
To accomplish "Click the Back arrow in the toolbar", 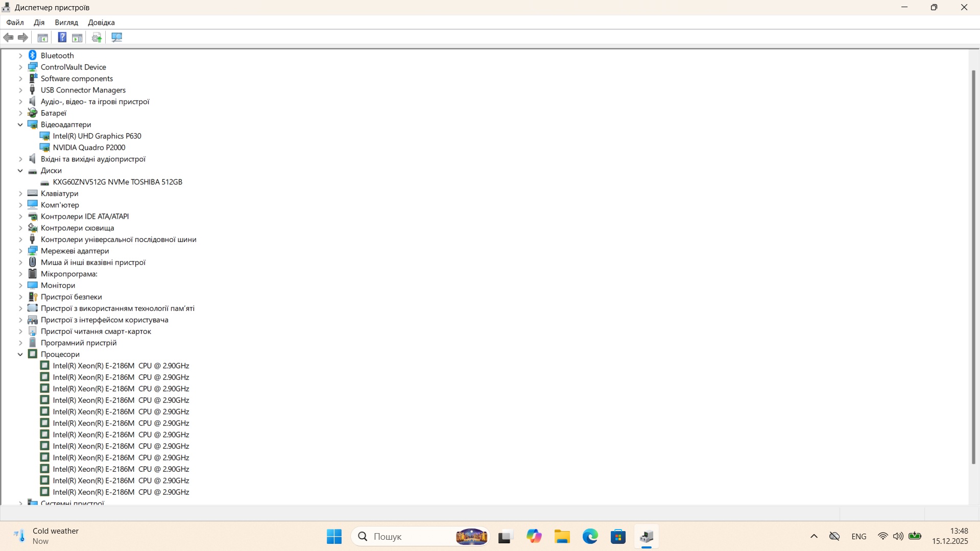I will tap(9, 37).
